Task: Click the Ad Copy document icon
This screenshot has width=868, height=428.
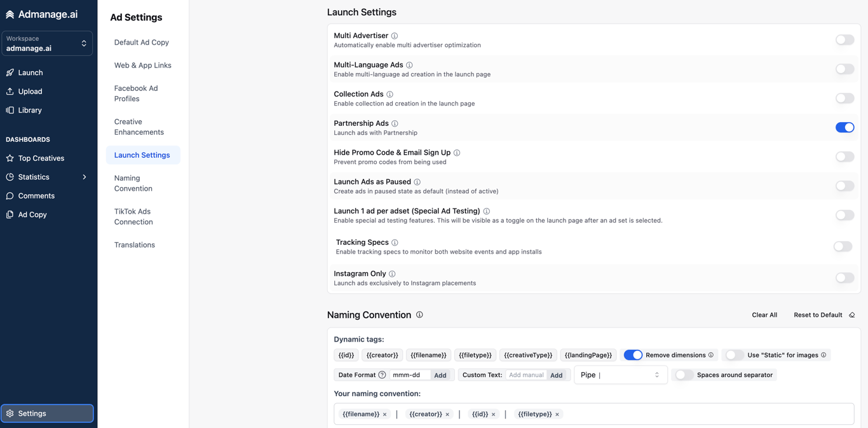Action: pos(10,215)
